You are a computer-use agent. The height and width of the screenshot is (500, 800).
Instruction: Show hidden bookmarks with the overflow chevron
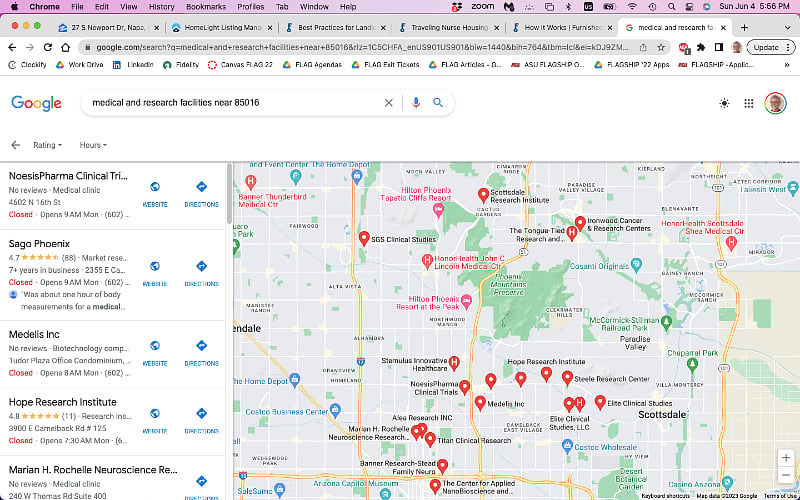coord(787,65)
